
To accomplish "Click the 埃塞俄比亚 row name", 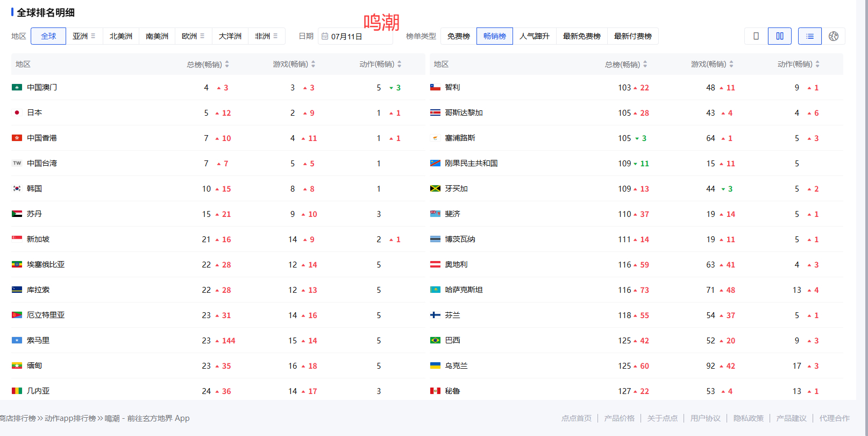I will click(46, 264).
